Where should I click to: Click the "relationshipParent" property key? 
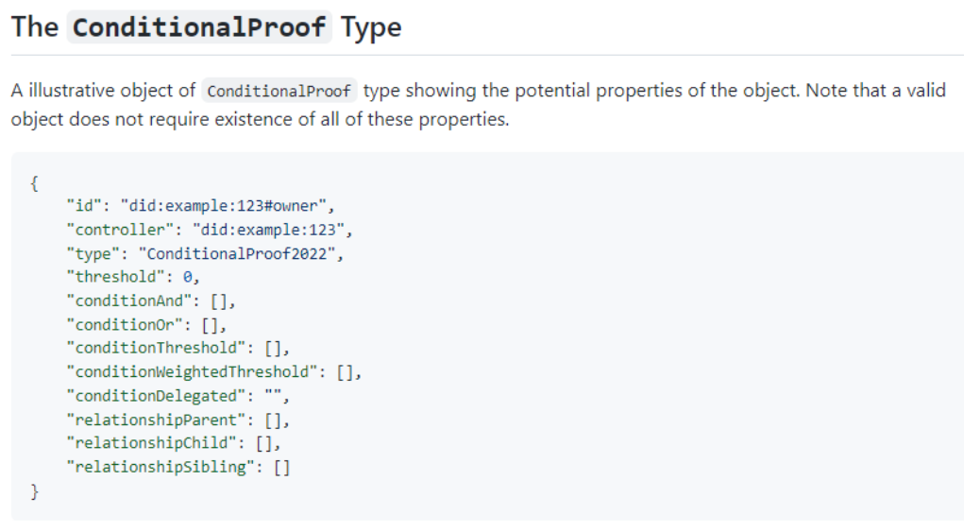[x=156, y=420]
